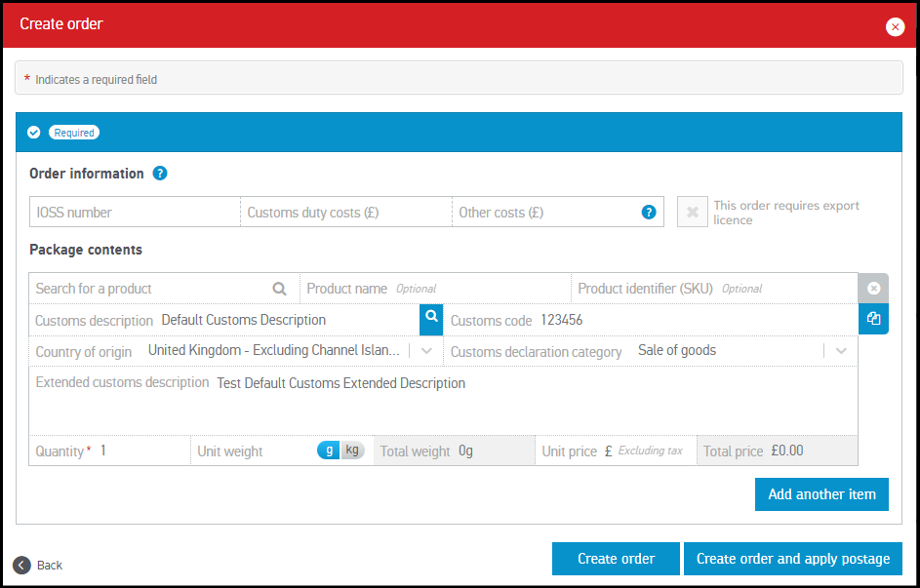
Task: Switch unit weight to grams
Action: click(x=329, y=450)
